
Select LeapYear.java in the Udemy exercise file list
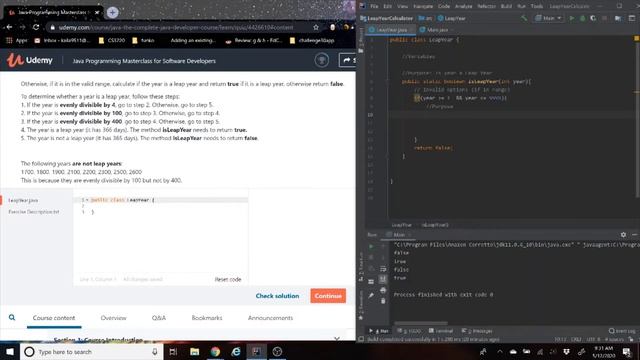tap(23, 200)
